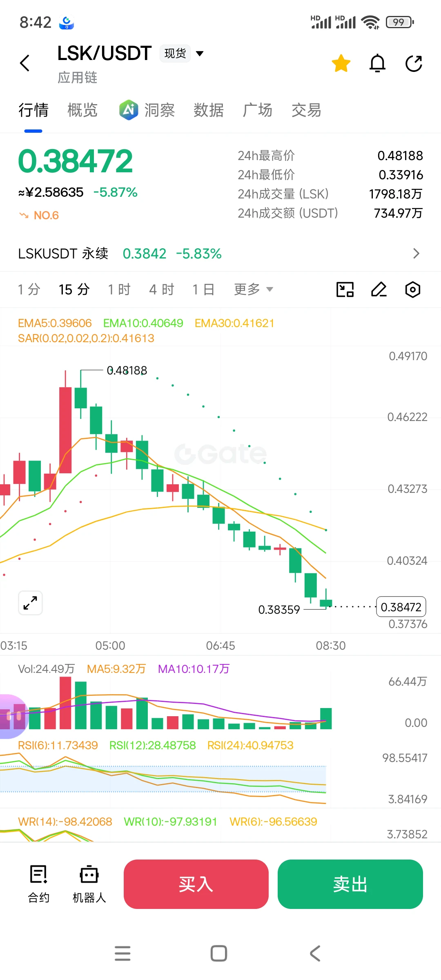Tap the MA5:9.32万 volume label
Image resolution: width=441 pixels, height=980 pixels.
click(116, 669)
